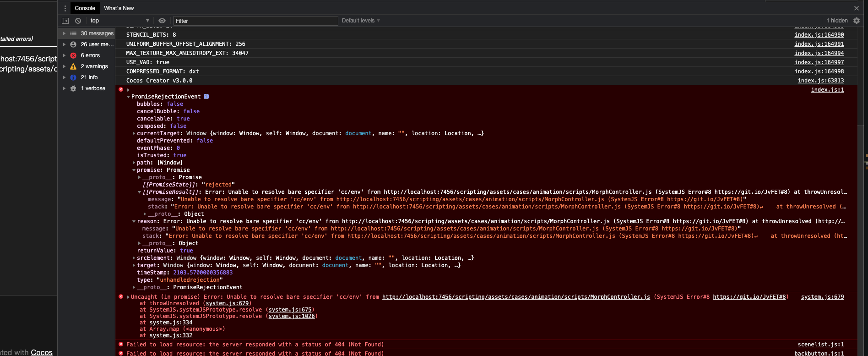Close the DevTools drawer with X

click(x=857, y=8)
